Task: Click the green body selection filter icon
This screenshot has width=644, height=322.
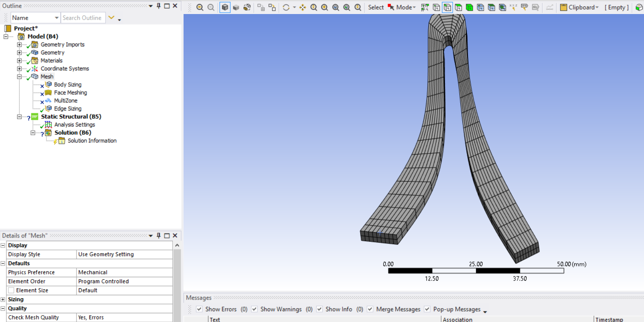Action: pos(469,7)
